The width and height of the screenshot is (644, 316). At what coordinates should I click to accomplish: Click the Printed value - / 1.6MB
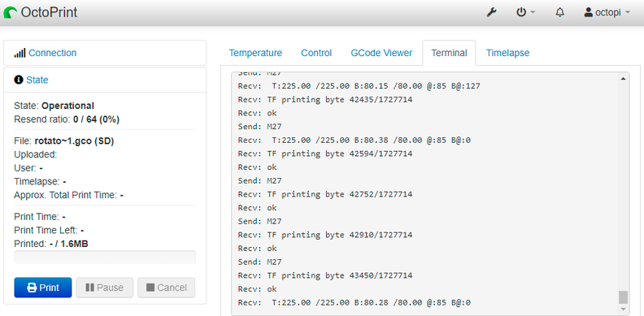click(68, 244)
